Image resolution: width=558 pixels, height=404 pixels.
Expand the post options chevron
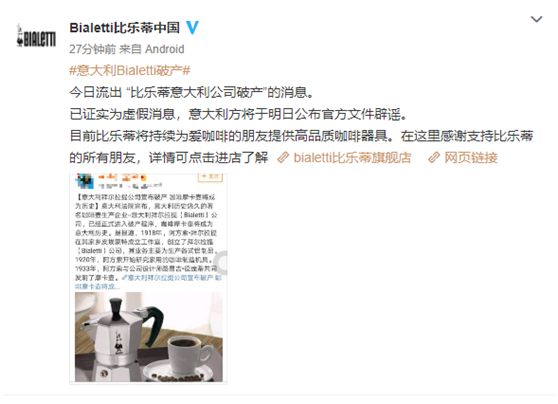(x=536, y=19)
